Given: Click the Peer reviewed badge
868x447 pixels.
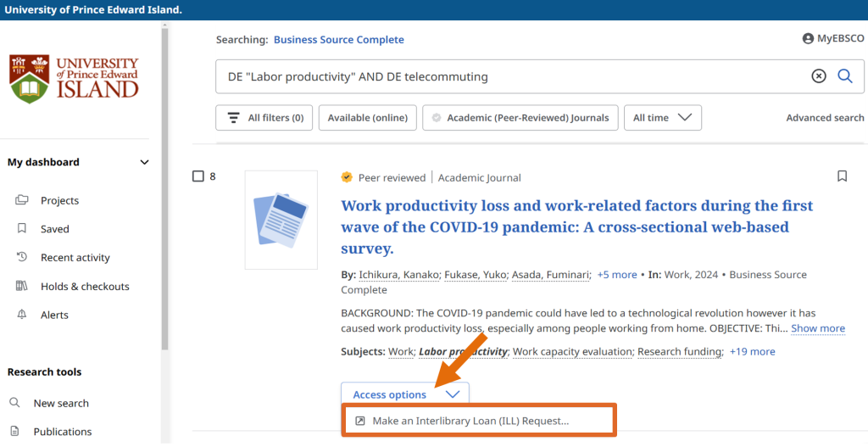Looking at the screenshot, I should click(383, 177).
